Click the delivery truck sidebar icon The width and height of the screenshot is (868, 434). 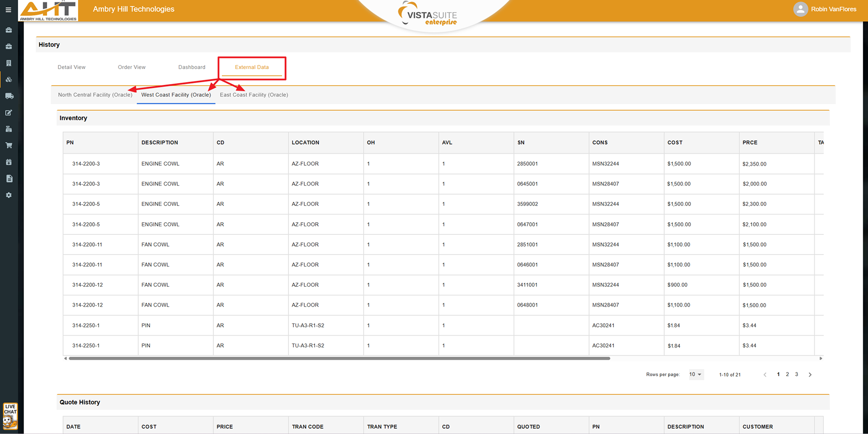(x=9, y=96)
